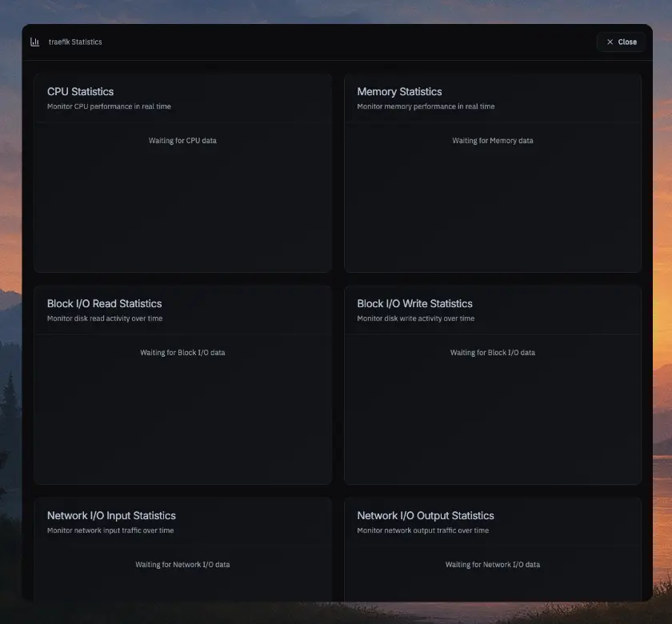Close the traefik Statistics dialog
Viewport: 672px width, 624px height.
tap(621, 42)
